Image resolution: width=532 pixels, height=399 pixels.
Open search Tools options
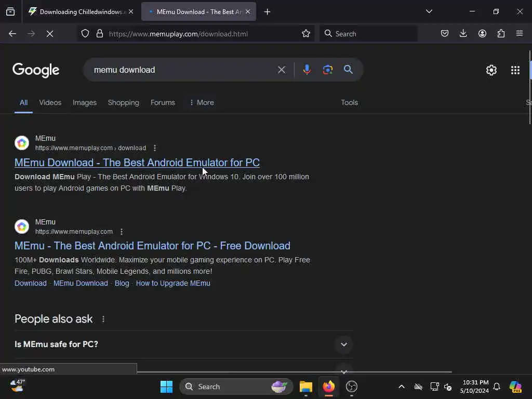[350, 102]
